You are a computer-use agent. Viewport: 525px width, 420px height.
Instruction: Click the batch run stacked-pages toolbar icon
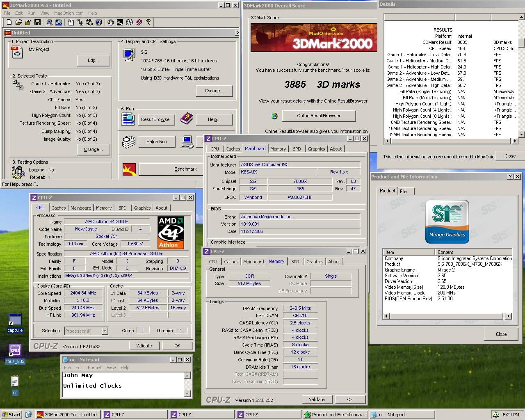[x=129, y=22]
